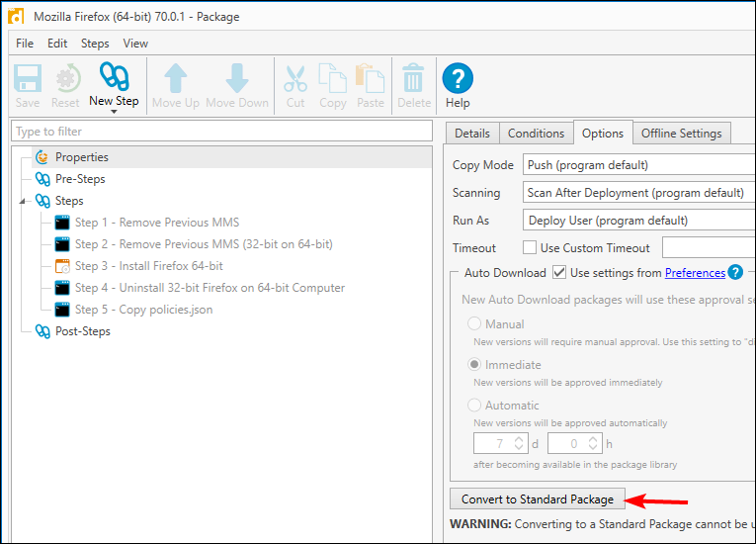Open the Scanning dropdown
756x544 pixels.
(638, 193)
